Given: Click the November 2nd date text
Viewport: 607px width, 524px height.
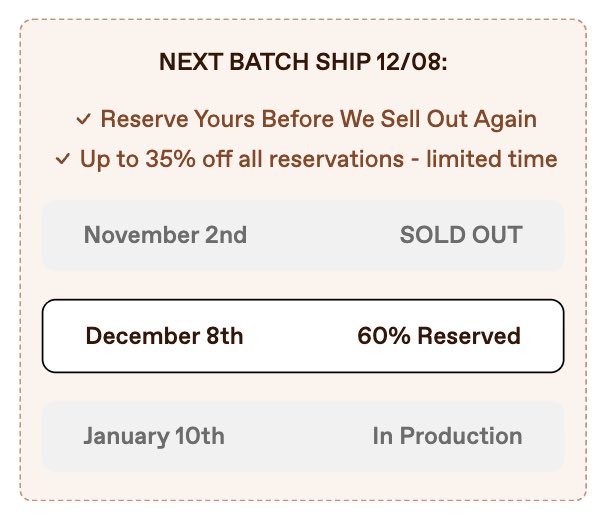Looking at the screenshot, I should (165, 235).
